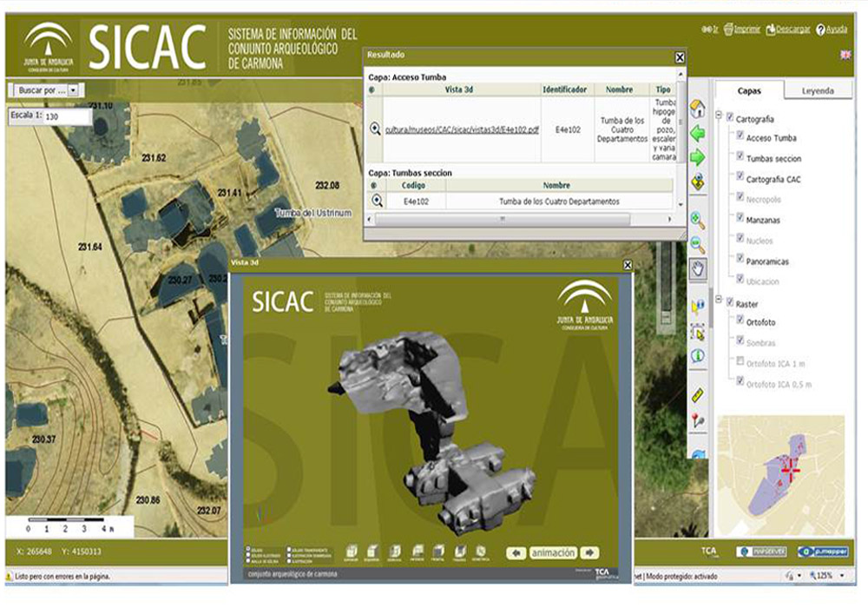Open the Buscar por dropdown
The image size is (868, 608).
point(74,89)
